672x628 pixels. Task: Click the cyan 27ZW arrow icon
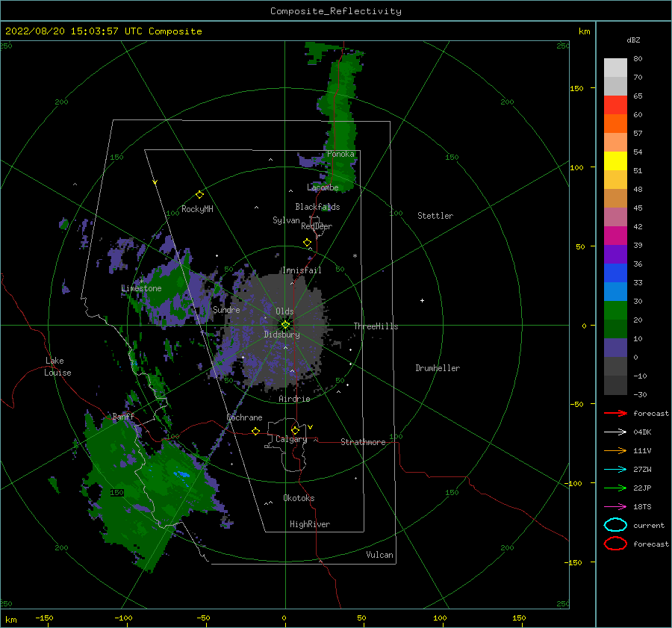pos(615,470)
